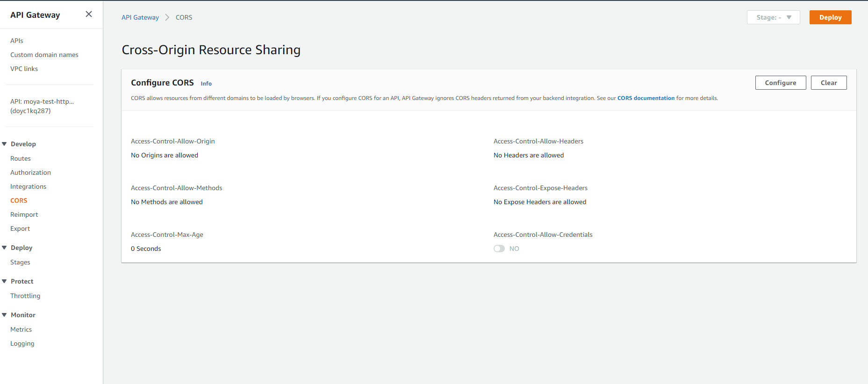Click 'No Origins are allowed' text

[165, 155]
